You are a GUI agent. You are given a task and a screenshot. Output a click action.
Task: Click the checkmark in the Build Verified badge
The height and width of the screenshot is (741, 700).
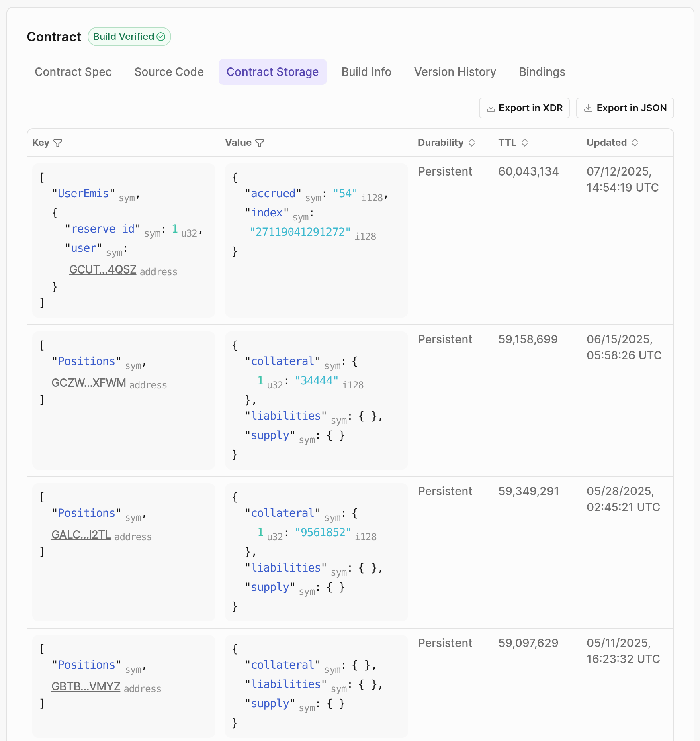(x=161, y=37)
